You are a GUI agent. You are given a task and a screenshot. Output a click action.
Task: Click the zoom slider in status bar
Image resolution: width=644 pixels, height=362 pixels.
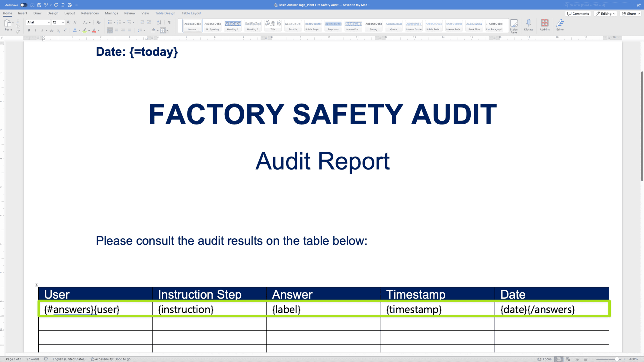click(x=617, y=359)
